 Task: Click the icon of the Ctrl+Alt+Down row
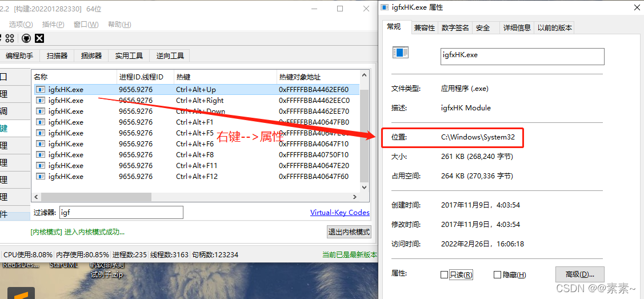click(x=41, y=111)
